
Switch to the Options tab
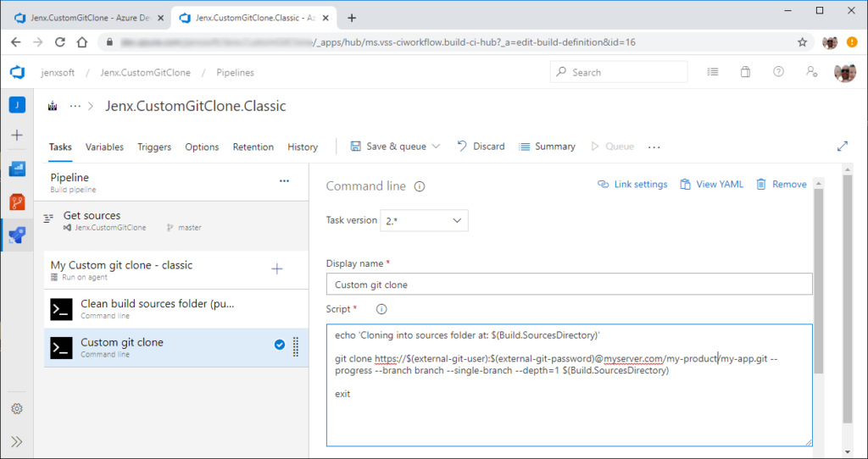[202, 147]
